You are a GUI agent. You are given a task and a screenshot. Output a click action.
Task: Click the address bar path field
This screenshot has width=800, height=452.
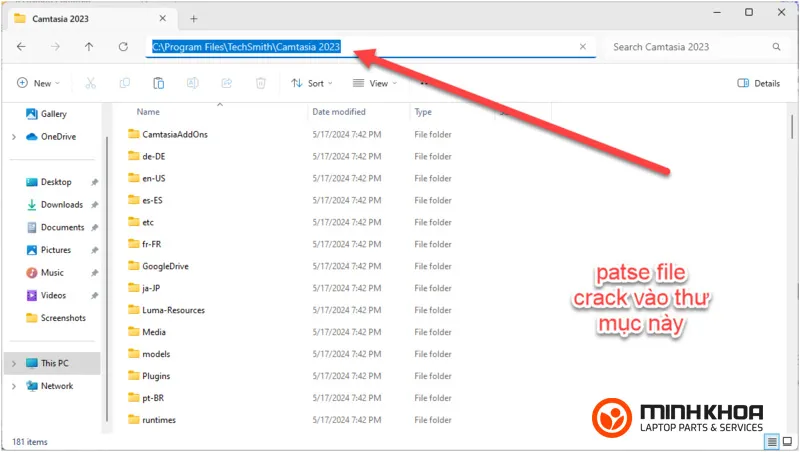tap(360, 47)
